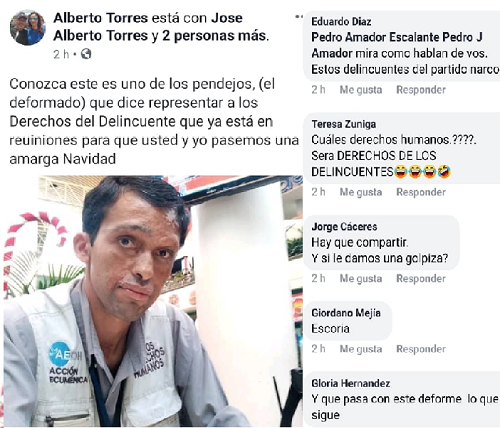The image size is (500, 428).
Task: Open the Pedro Amador Escalante mention
Action: click(x=376, y=37)
